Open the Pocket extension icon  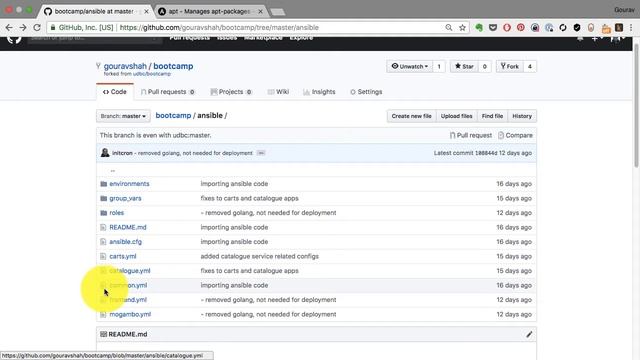coord(493,28)
